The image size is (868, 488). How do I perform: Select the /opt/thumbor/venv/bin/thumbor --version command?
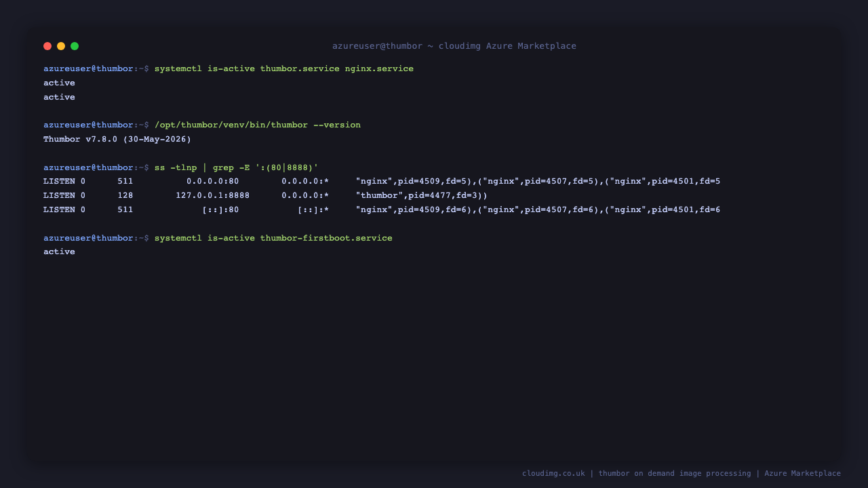pyautogui.click(x=258, y=125)
